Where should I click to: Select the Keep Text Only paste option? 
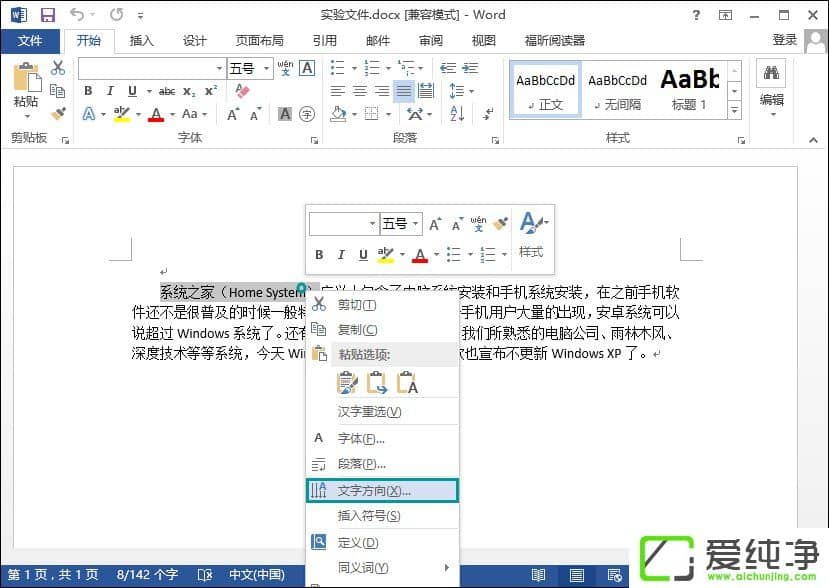(x=407, y=383)
